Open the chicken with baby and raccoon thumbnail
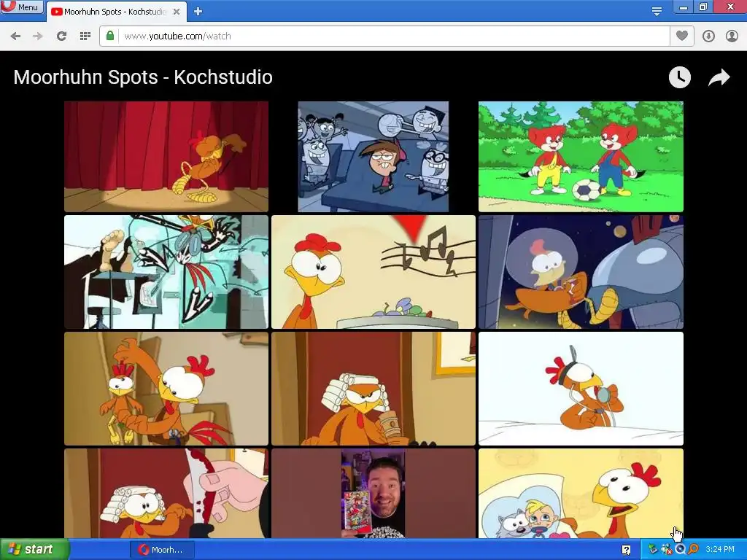This screenshot has width=747, height=560. pos(581,494)
